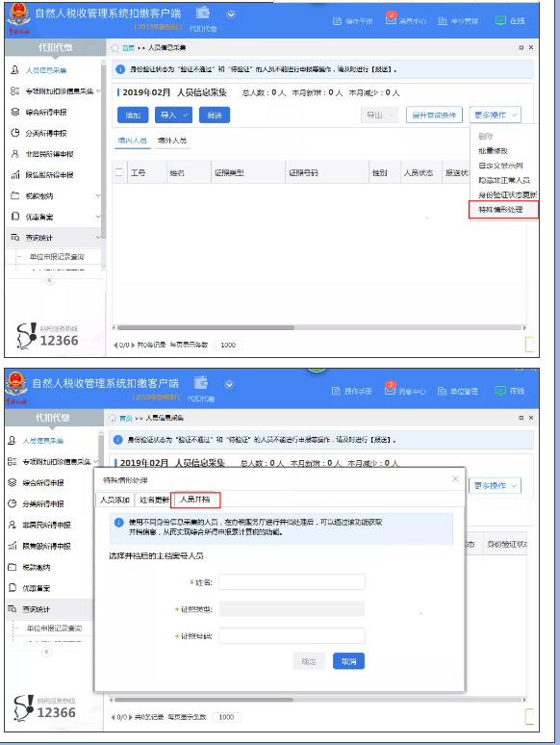This screenshot has height=745, width=560.
Task: Click 单位管理 building icon in lower window
Action: (x=442, y=391)
